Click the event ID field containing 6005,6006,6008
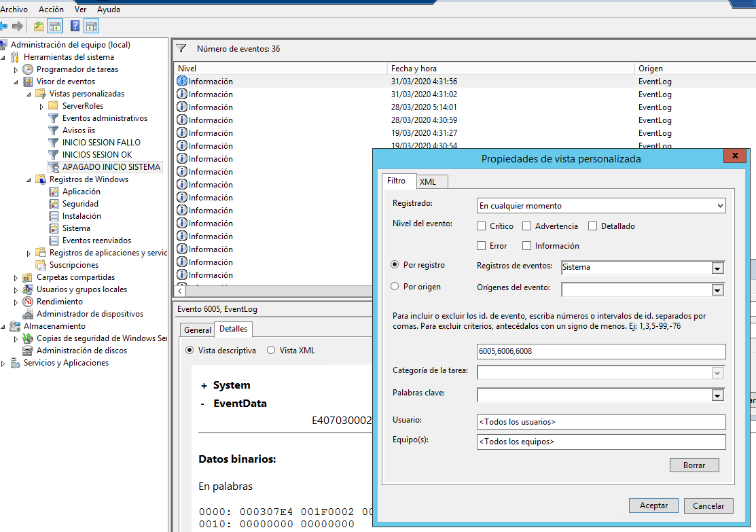 tap(600, 351)
